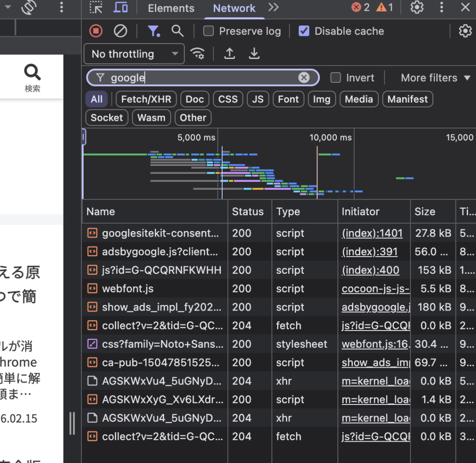Stop recording the network log
The width and height of the screenshot is (476, 463).
point(96,31)
